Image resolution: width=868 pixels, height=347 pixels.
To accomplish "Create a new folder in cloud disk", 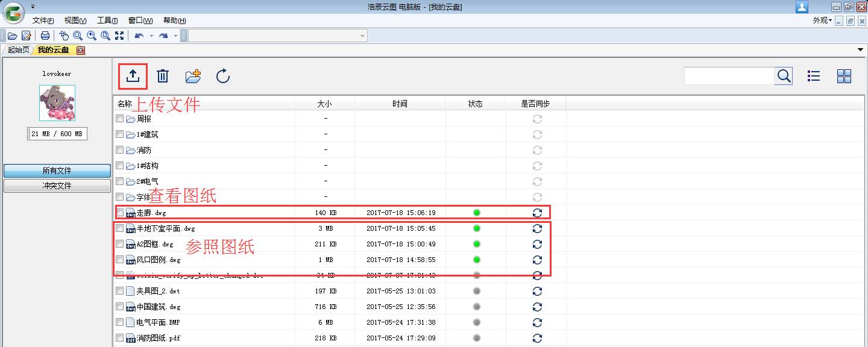I will coord(193,76).
